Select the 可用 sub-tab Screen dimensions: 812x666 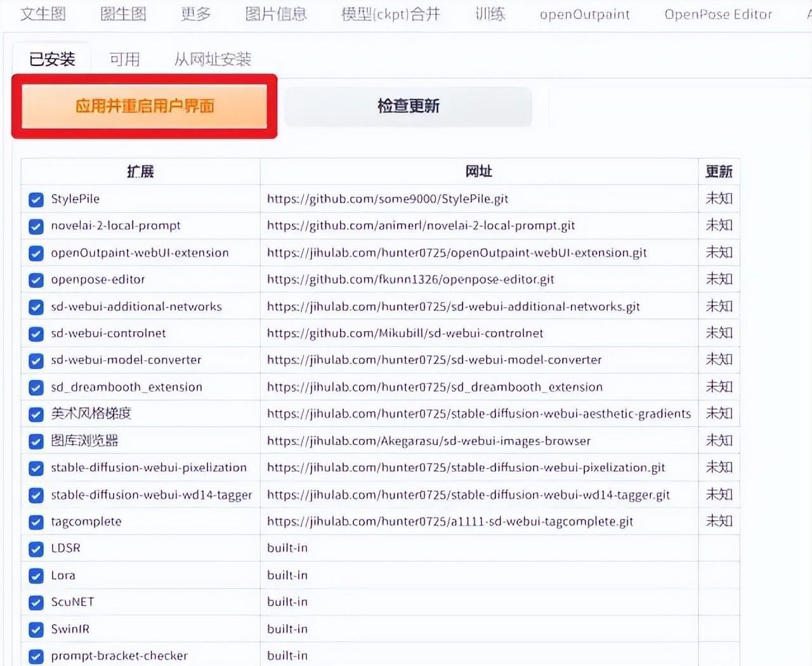click(x=124, y=59)
